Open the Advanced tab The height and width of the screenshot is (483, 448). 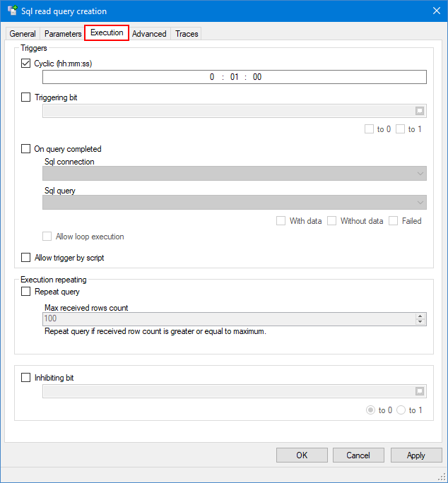coord(149,34)
